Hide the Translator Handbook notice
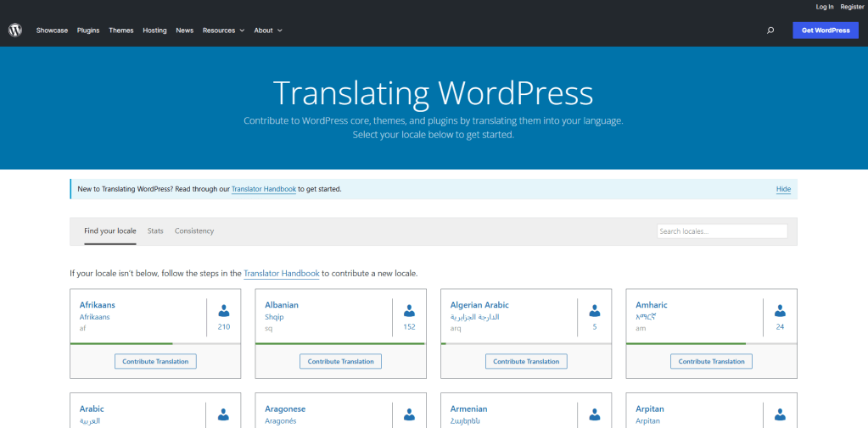The height and width of the screenshot is (428, 868). 783,189
